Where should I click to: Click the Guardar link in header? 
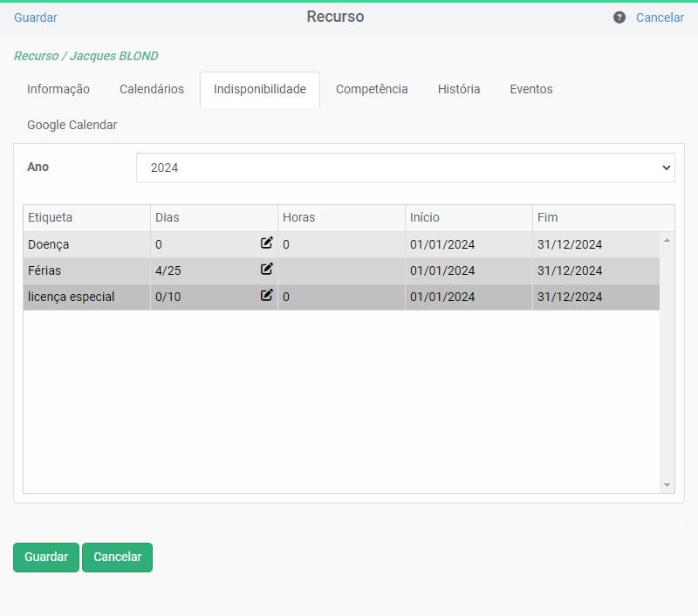coord(36,17)
